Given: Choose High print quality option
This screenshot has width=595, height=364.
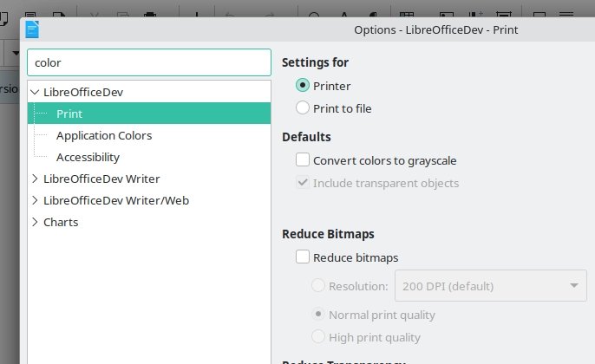Looking at the screenshot, I should [318, 336].
